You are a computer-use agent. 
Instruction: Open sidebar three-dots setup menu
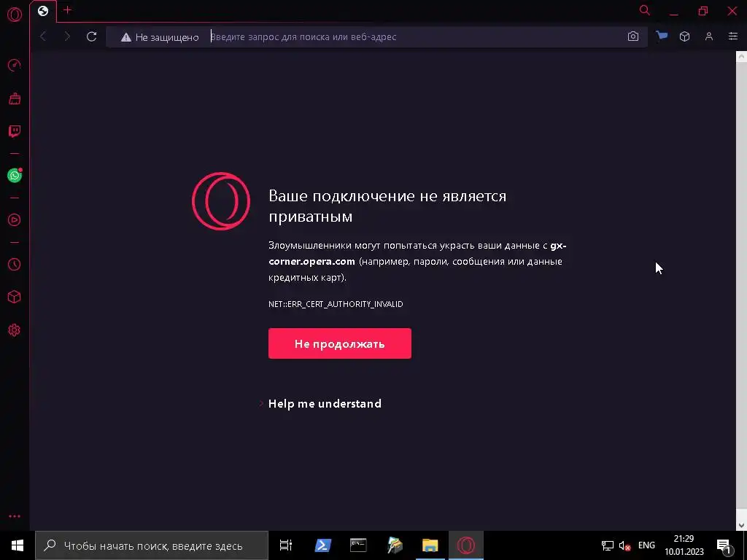point(15,516)
